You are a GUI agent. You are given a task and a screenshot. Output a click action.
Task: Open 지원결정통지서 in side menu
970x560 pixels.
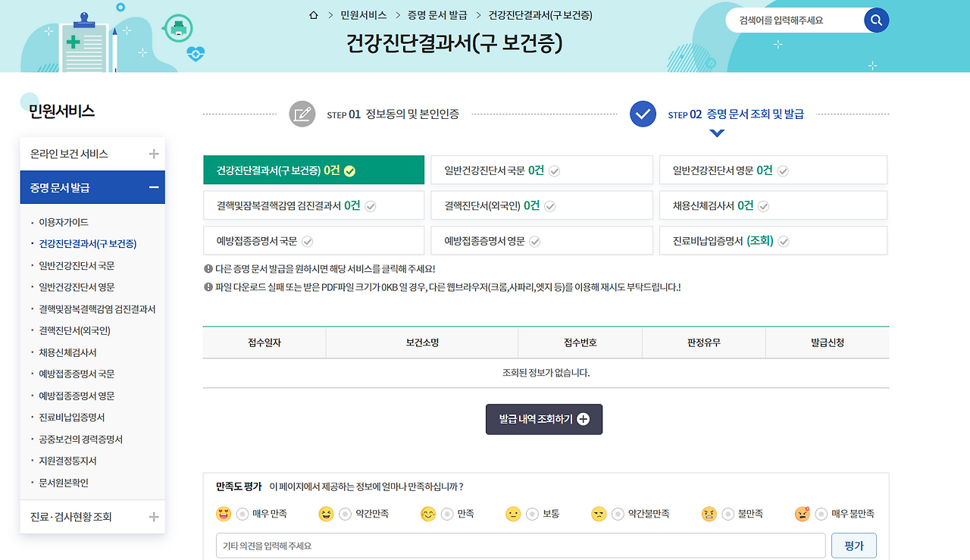click(x=67, y=461)
